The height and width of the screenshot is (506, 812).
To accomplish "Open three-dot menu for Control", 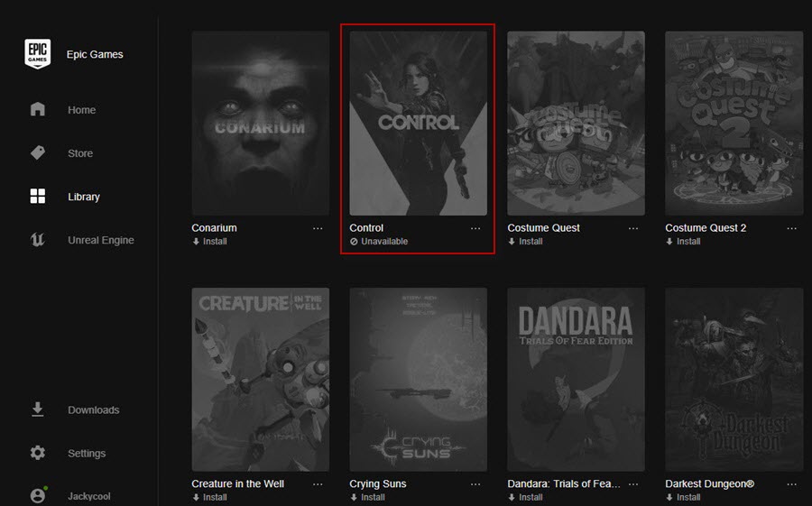I will click(x=475, y=228).
